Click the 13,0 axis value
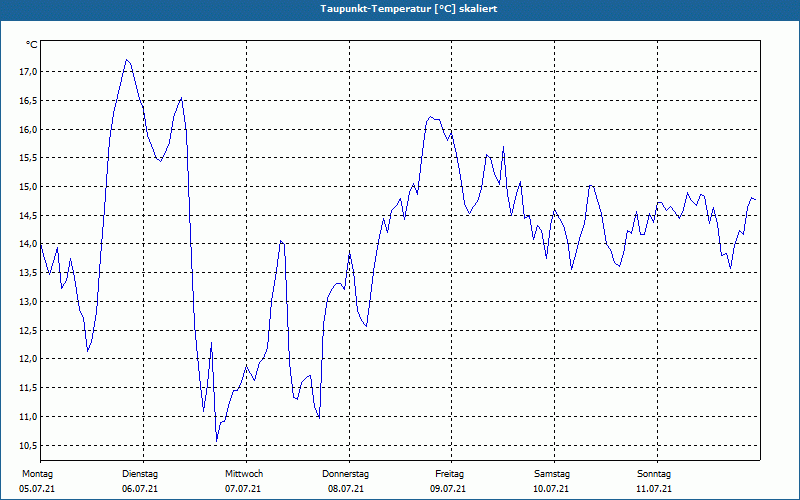The width and height of the screenshot is (800, 500). [28, 302]
